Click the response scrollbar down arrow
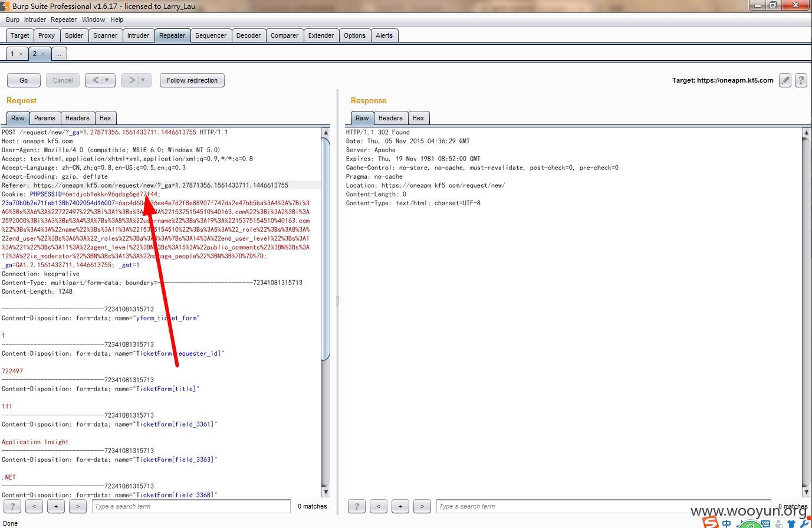This screenshot has height=528, width=812. (x=807, y=492)
